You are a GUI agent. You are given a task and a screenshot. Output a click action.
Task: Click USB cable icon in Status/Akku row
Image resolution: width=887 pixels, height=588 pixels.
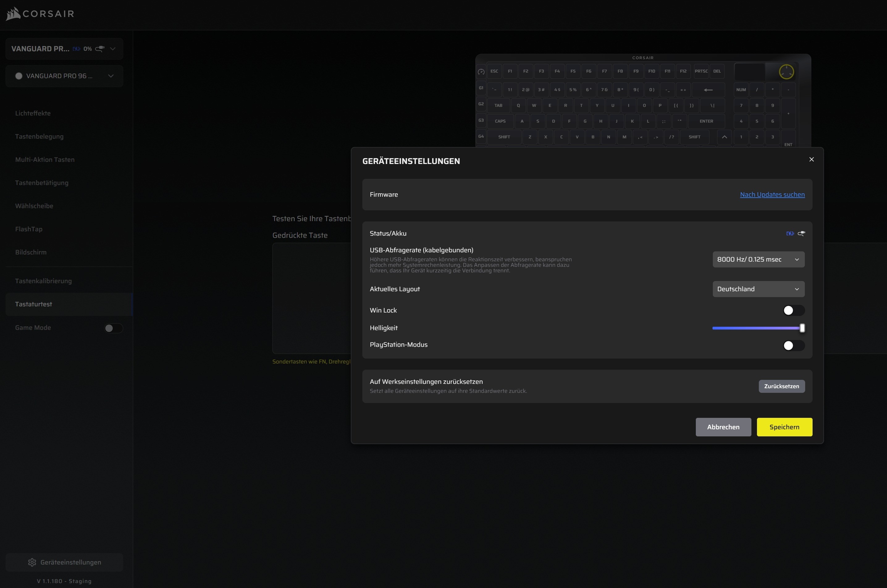(801, 233)
